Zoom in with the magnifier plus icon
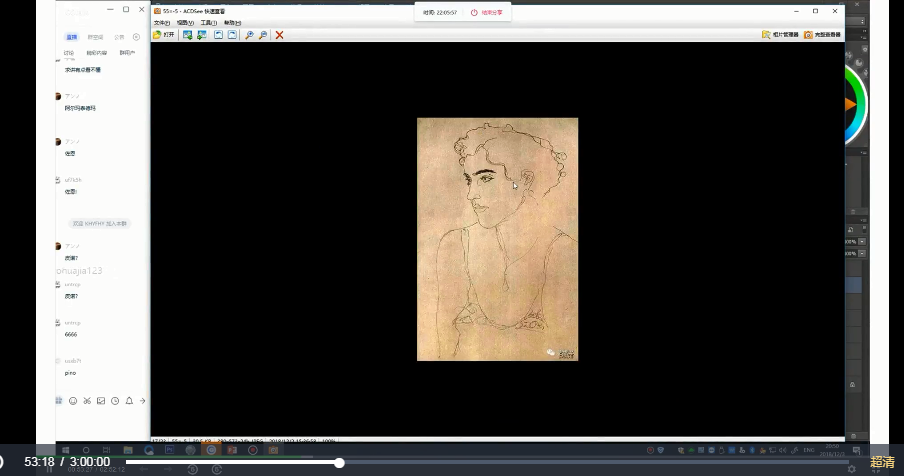The width and height of the screenshot is (904, 476). pyautogui.click(x=249, y=35)
